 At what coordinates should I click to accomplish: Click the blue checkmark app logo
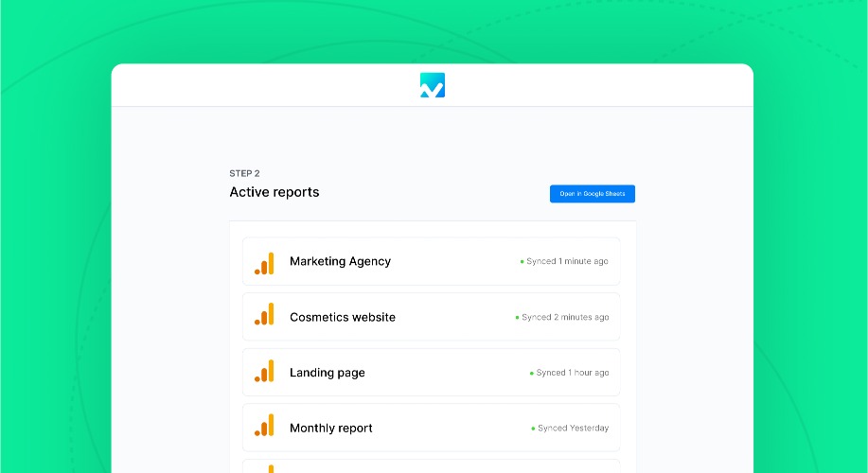pos(433,85)
